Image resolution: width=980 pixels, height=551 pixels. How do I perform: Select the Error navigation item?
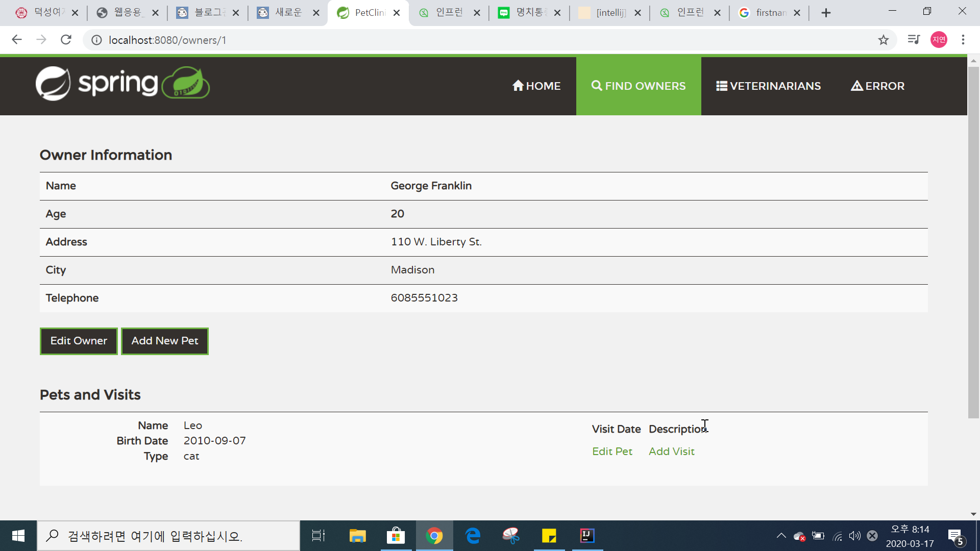(877, 86)
